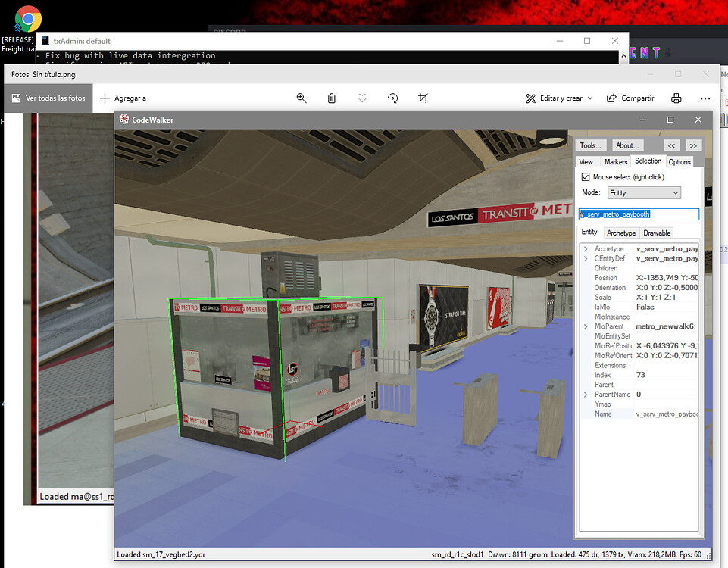The width and height of the screenshot is (728, 568).
Task: Open the Mode dropdown set to Entity
Action: click(x=644, y=193)
